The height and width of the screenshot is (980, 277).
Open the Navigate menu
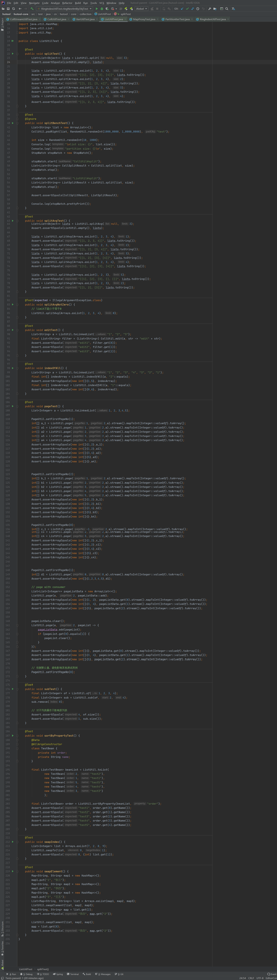(34, 3)
